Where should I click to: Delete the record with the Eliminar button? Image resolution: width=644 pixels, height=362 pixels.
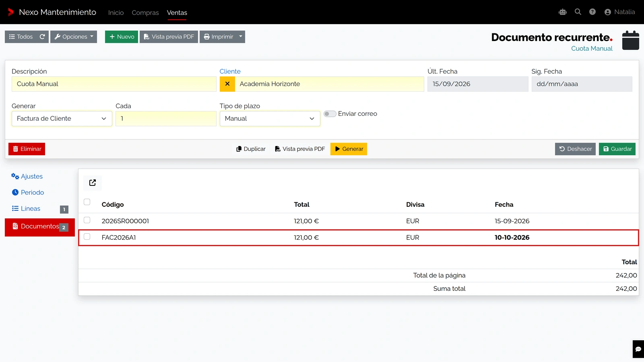pos(27,149)
